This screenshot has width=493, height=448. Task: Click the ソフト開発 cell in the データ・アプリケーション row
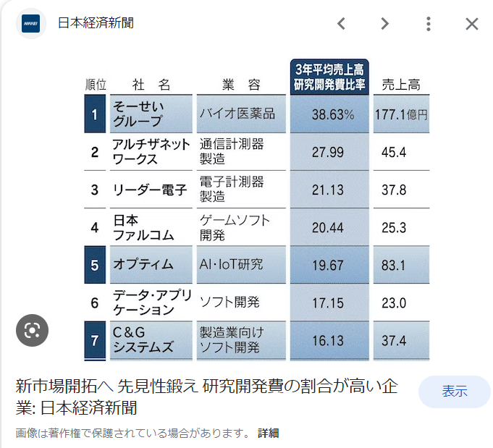click(241, 303)
